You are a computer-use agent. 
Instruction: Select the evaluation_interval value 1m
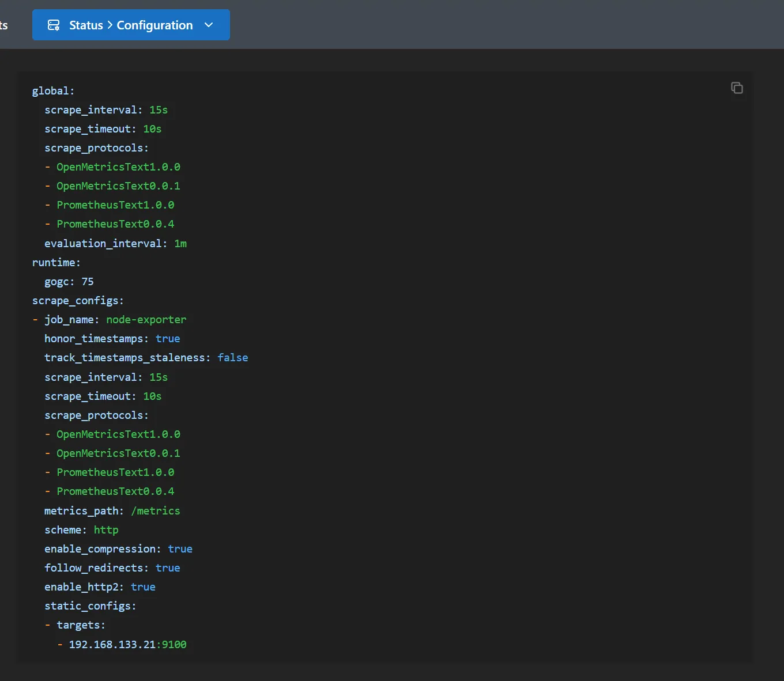[x=180, y=244]
